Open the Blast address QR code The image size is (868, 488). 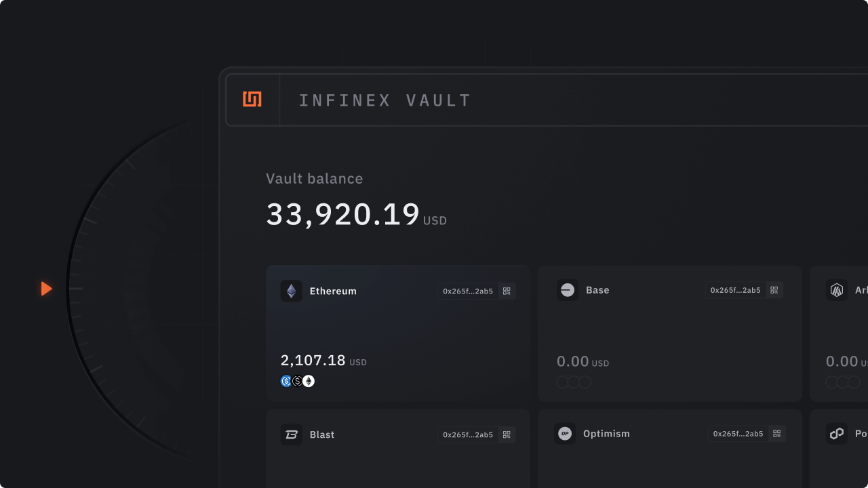(x=507, y=434)
